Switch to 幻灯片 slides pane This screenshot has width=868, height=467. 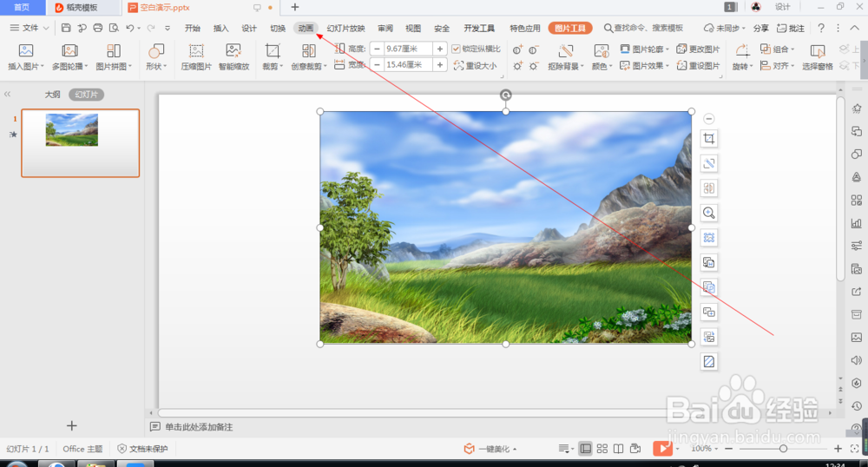tap(86, 95)
